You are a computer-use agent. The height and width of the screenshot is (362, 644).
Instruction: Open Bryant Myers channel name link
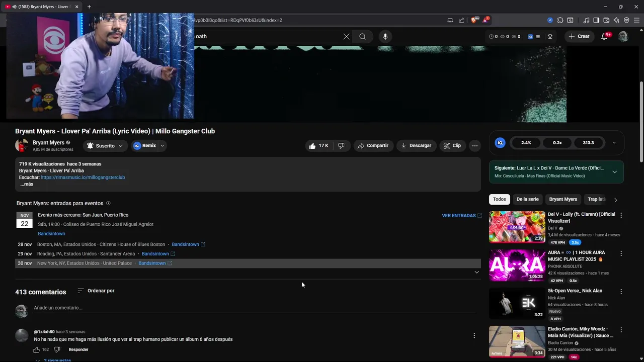[48, 143]
